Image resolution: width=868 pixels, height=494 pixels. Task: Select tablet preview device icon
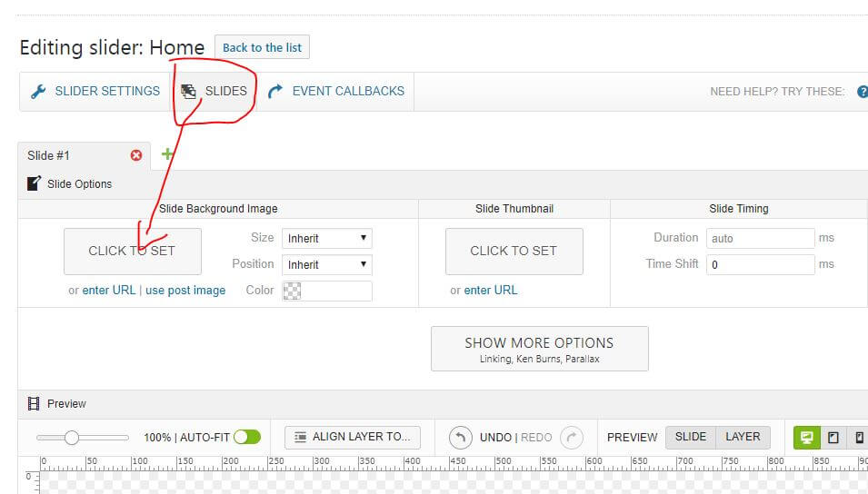pos(833,437)
